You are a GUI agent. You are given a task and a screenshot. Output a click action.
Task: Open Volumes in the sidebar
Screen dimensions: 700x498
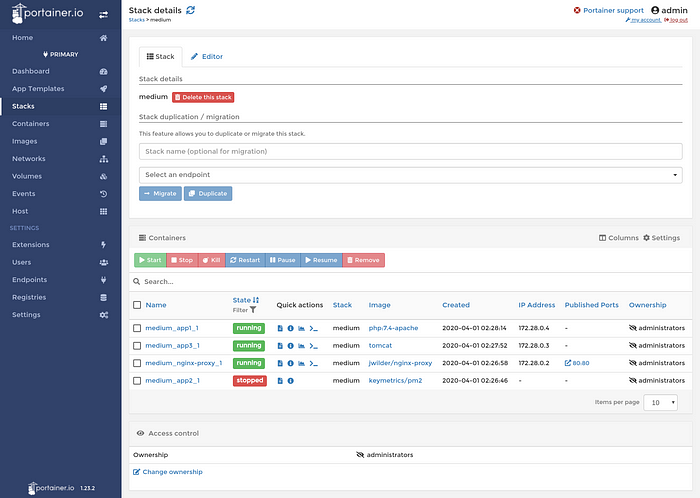click(60, 176)
